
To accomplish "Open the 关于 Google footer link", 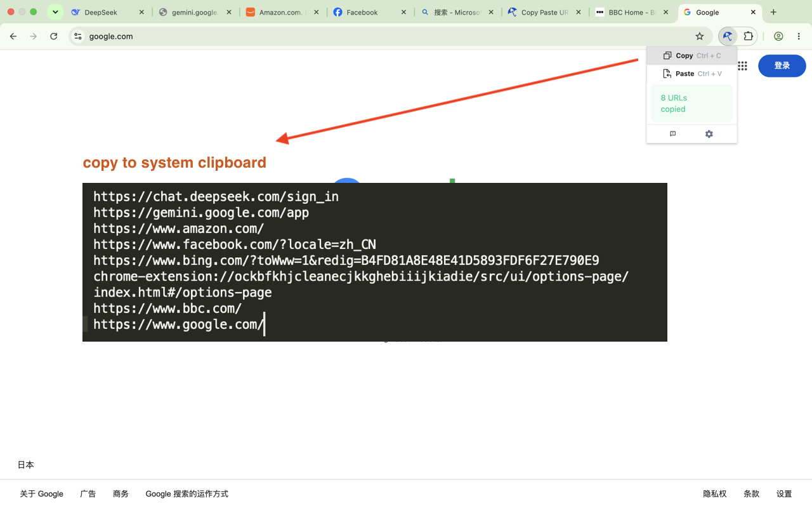I will point(41,493).
